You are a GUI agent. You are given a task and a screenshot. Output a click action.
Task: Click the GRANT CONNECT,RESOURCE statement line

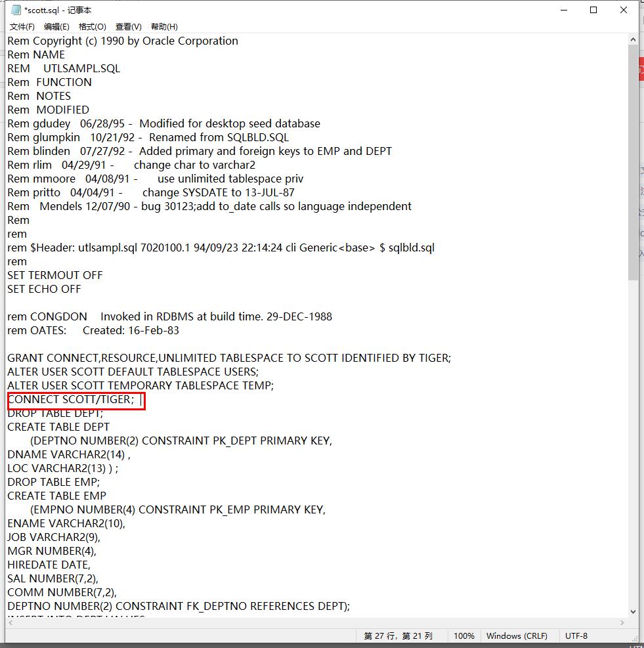point(228,357)
